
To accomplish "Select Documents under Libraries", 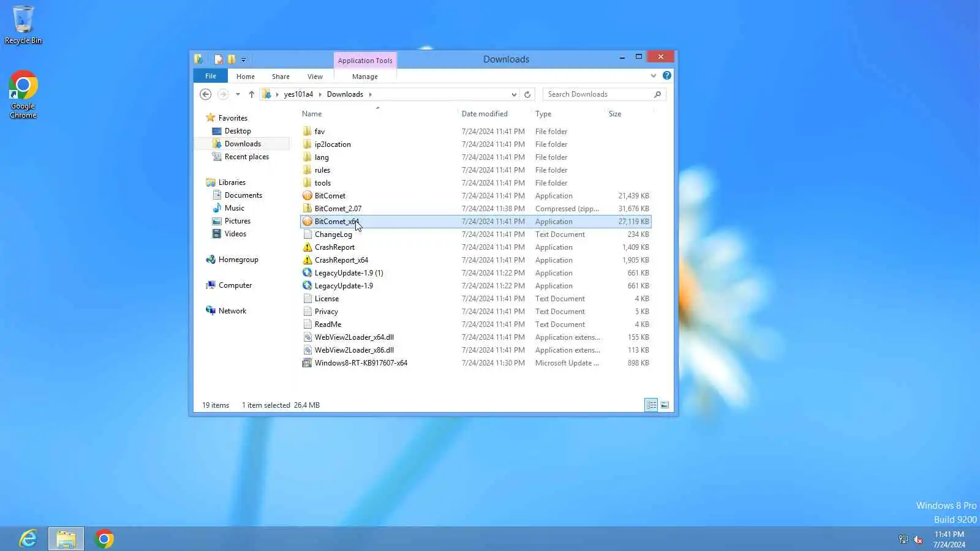I will (x=243, y=195).
